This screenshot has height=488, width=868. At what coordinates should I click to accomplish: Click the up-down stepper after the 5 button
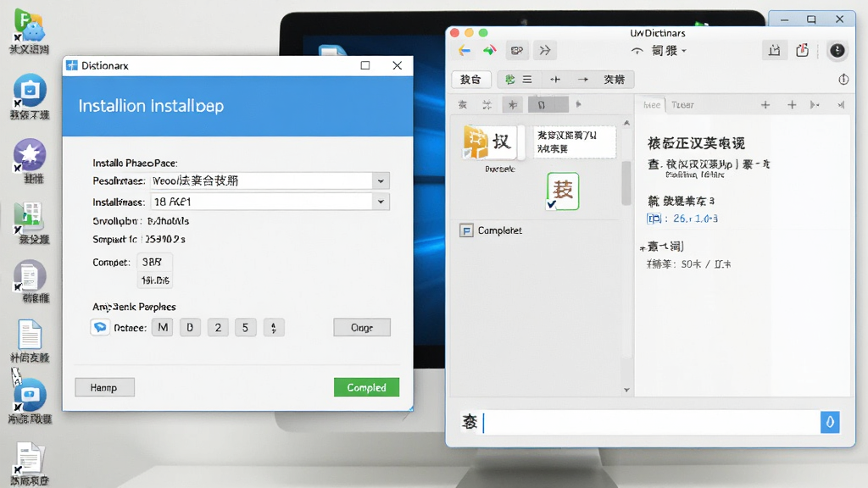click(274, 328)
